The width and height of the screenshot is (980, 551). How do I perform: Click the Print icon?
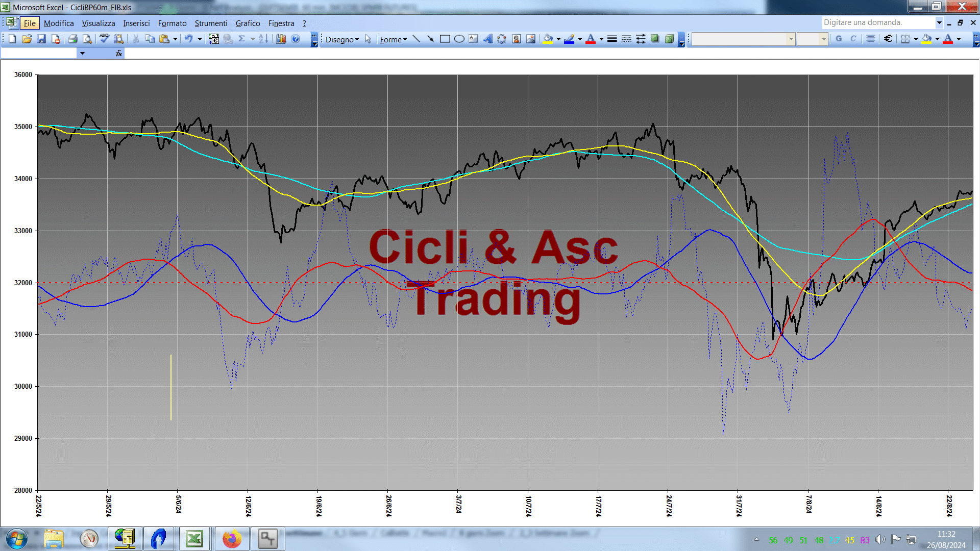tap(72, 39)
